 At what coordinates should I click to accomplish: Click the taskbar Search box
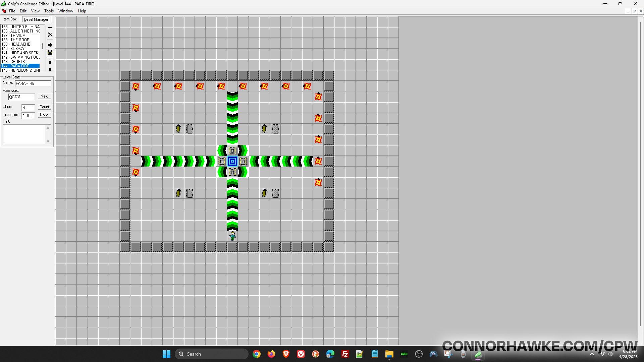coord(212,354)
